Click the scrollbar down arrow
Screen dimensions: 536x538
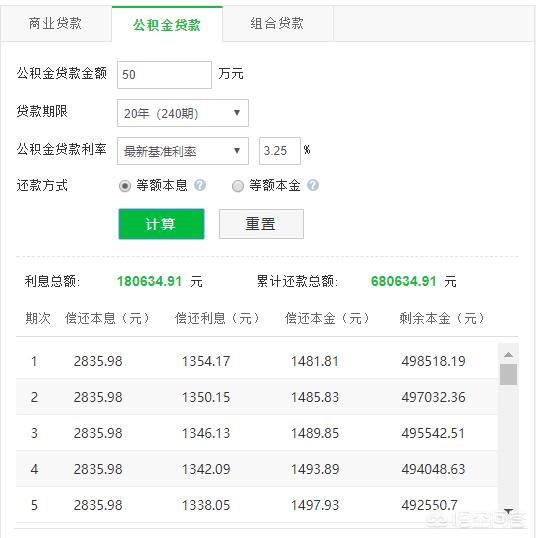pos(509,511)
